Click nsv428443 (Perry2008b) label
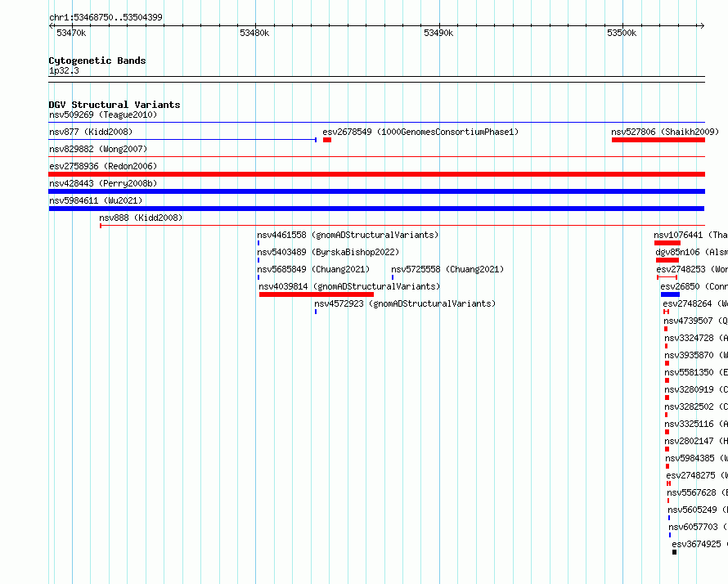The width and height of the screenshot is (728, 584). (x=103, y=183)
